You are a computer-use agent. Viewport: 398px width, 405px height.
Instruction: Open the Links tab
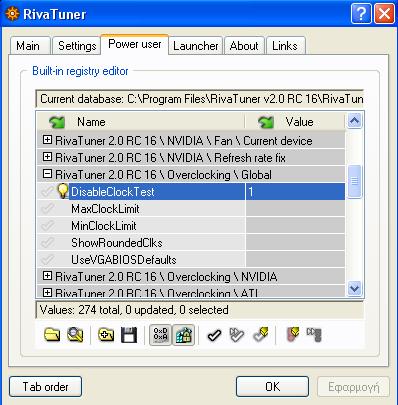(x=285, y=46)
